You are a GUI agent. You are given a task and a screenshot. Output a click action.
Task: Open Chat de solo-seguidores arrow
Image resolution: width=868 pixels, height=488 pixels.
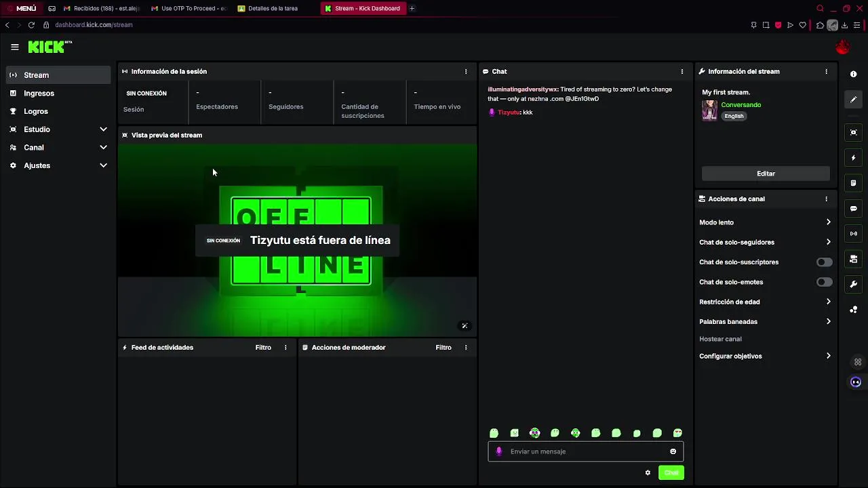point(828,242)
